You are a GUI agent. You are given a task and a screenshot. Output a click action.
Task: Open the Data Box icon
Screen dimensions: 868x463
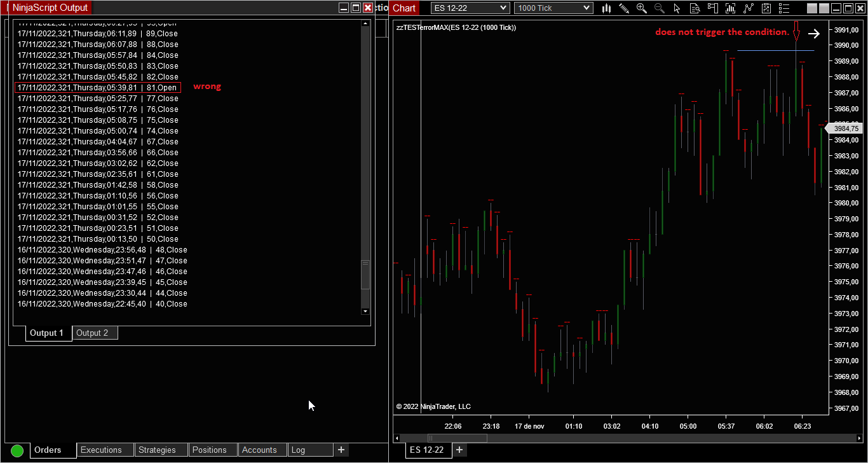695,8
